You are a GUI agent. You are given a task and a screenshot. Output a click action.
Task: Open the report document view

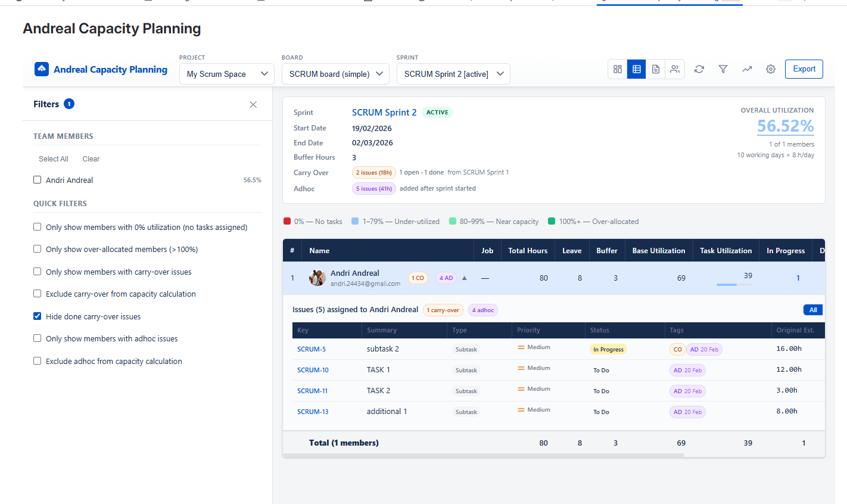click(x=655, y=69)
